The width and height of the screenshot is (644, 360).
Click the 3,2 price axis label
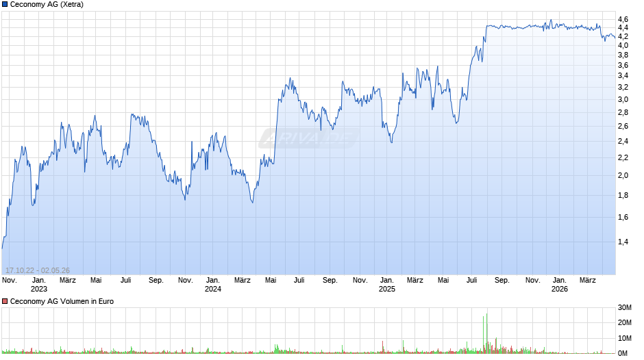(x=623, y=87)
